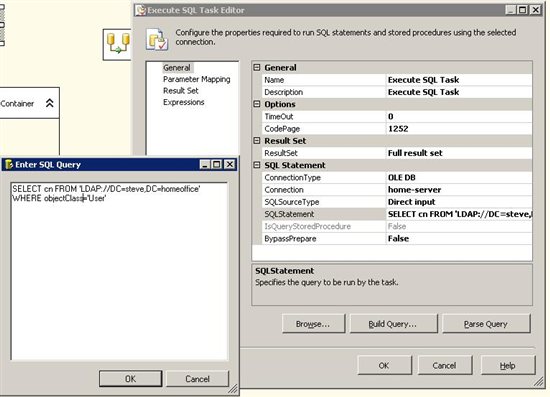Open the Expressions page
Screen dimensions: 550x397
click(183, 102)
